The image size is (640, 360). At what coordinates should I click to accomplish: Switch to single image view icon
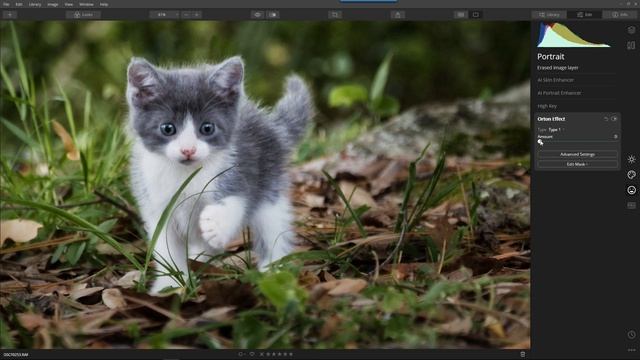pyautogui.click(x=476, y=15)
